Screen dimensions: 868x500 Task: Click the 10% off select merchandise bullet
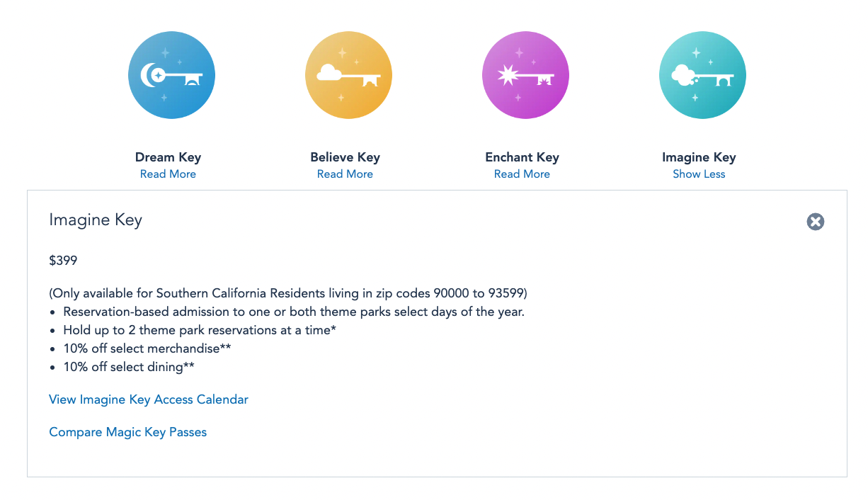point(147,348)
